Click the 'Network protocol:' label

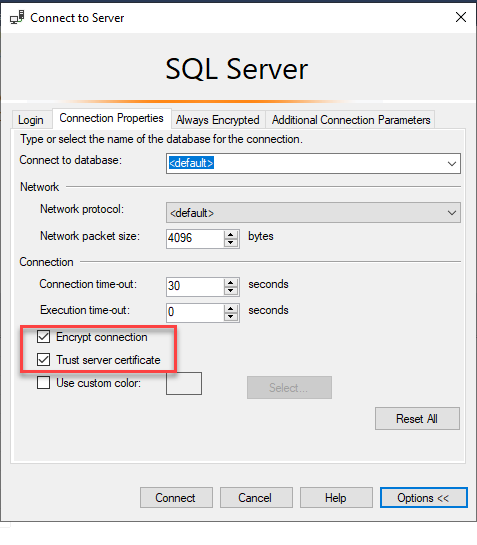tap(82, 209)
